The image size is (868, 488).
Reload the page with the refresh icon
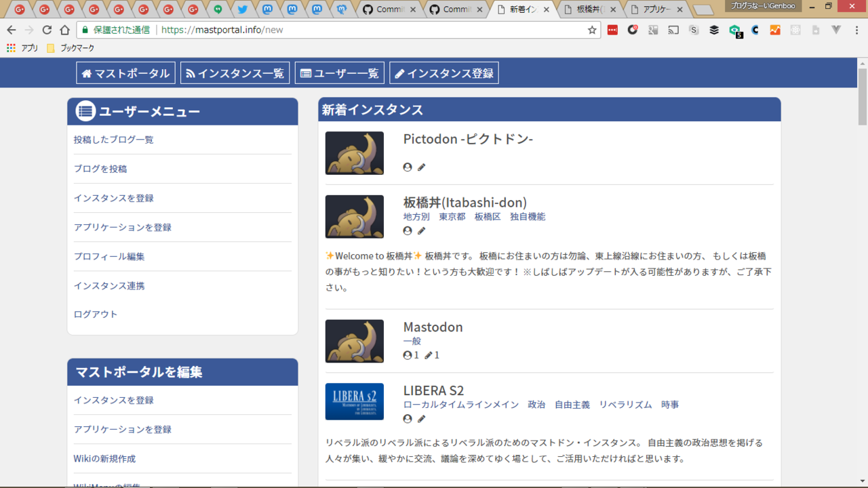coord(47,30)
